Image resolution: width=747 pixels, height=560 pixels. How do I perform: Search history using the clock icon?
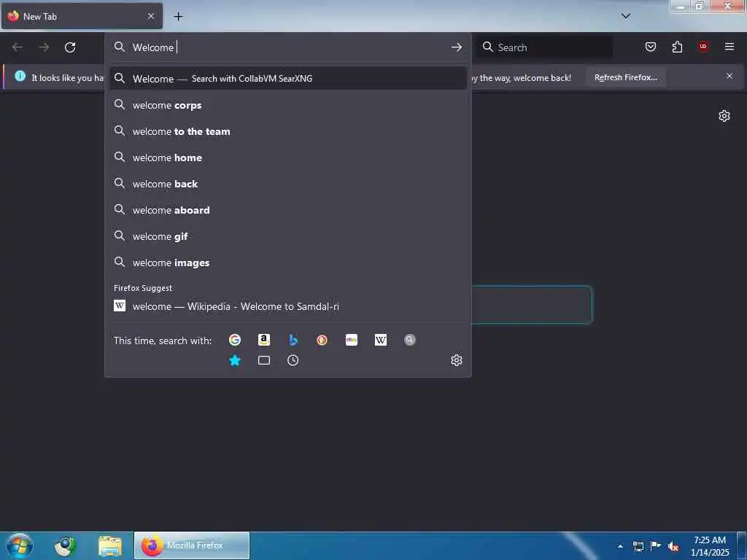coord(293,360)
